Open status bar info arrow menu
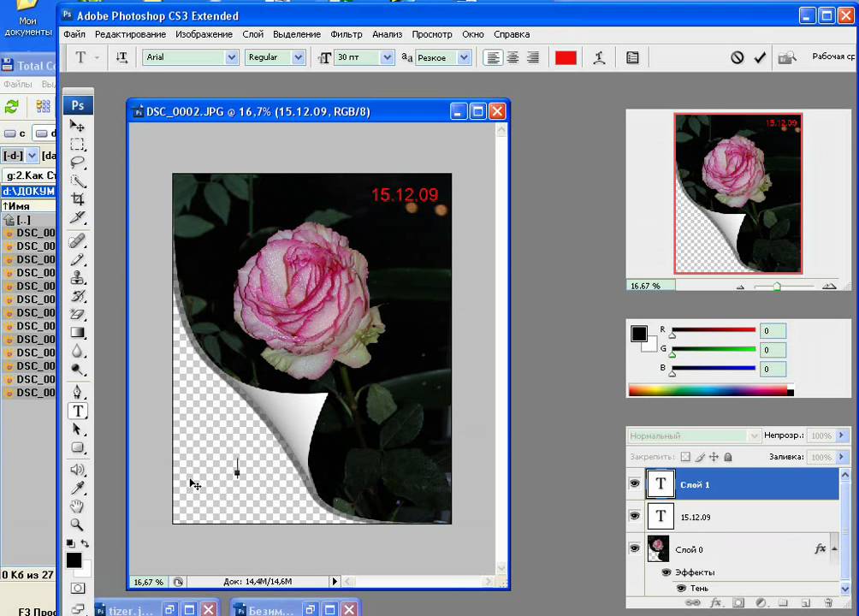The image size is (859, 616). click(335, 582)
